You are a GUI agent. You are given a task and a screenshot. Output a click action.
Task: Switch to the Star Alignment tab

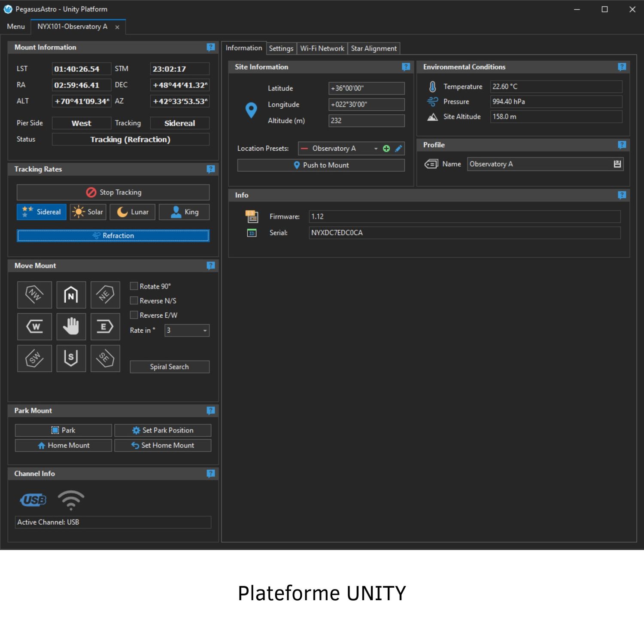coord(374,49)
